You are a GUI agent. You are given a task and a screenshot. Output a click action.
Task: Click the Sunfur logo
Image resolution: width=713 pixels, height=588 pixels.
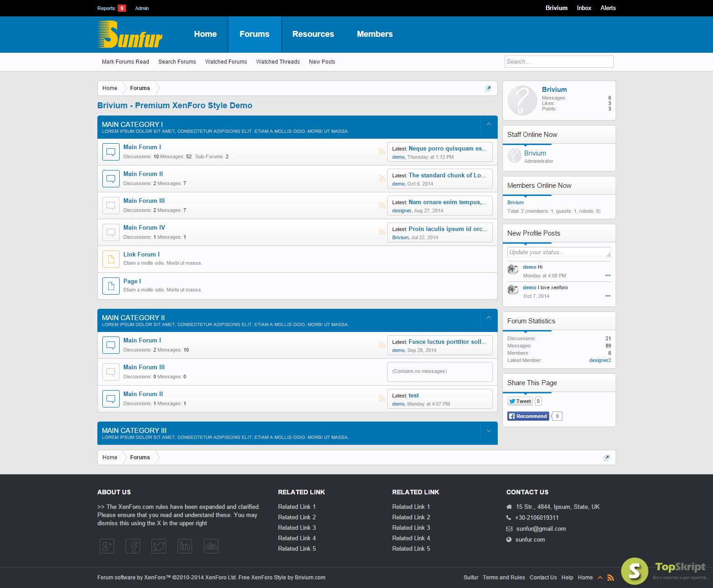130,35
